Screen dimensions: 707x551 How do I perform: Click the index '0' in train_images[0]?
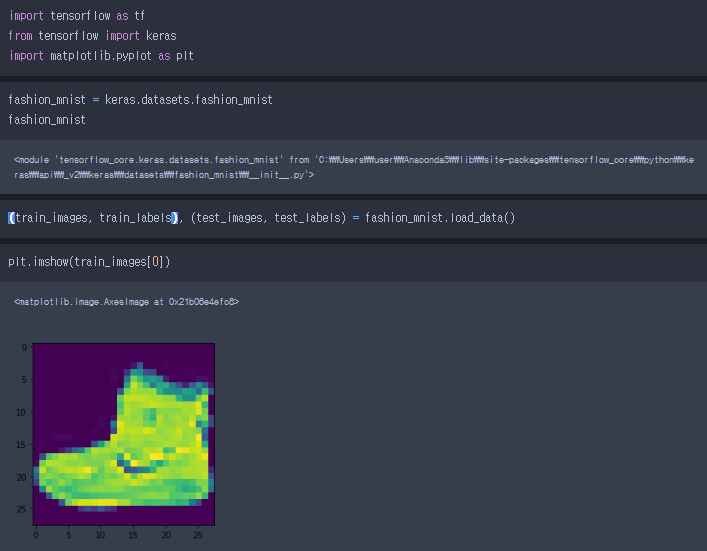156,262
